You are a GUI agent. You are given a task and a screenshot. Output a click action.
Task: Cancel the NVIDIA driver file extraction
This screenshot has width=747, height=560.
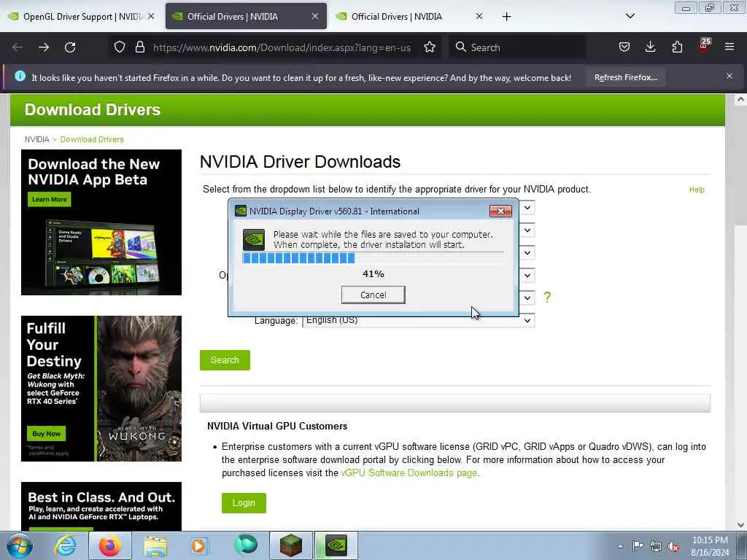pos(373,295)
